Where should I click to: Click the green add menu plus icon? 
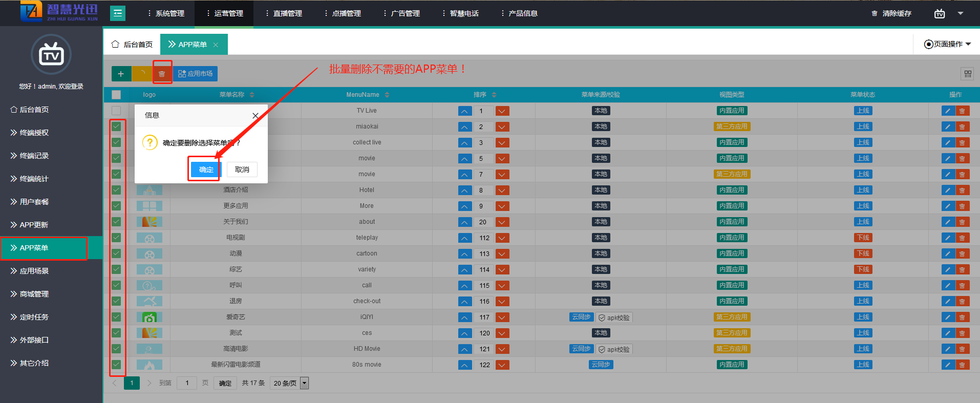(x=121, y=74)
